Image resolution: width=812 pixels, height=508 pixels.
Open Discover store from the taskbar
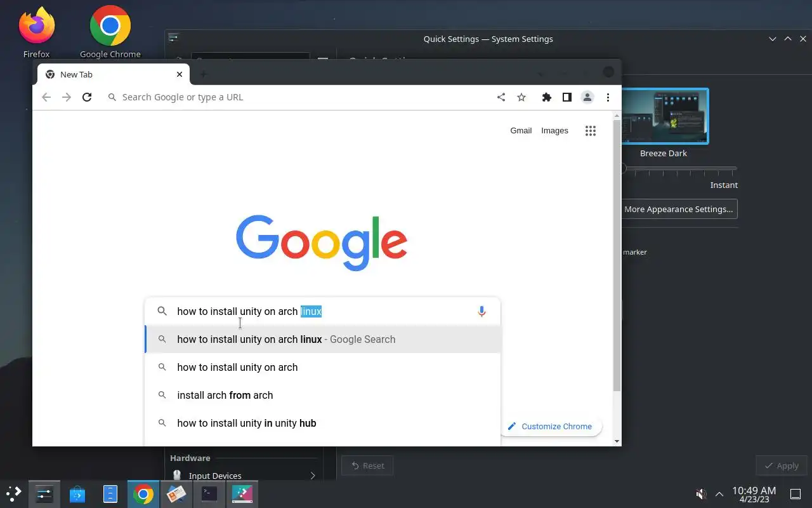[x=77, y=493]
